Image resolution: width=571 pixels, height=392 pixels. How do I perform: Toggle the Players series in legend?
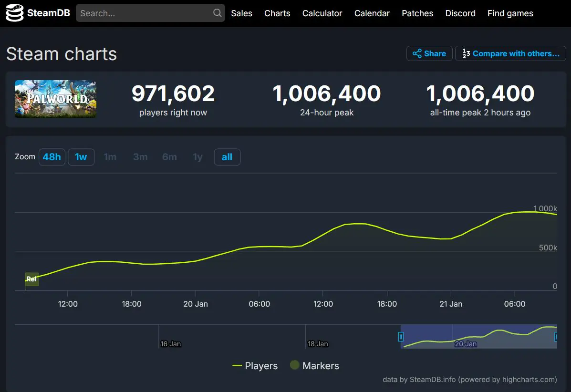(255, 366)
